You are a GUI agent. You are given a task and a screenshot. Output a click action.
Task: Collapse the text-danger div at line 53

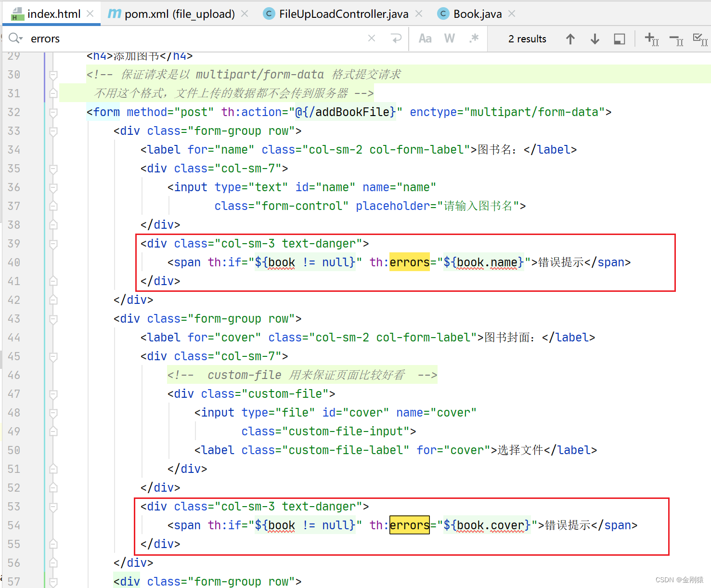pos(53,507)
